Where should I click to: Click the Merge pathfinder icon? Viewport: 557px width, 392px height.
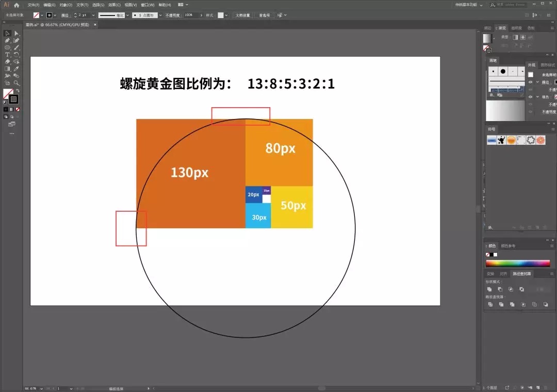click(512, 304)
